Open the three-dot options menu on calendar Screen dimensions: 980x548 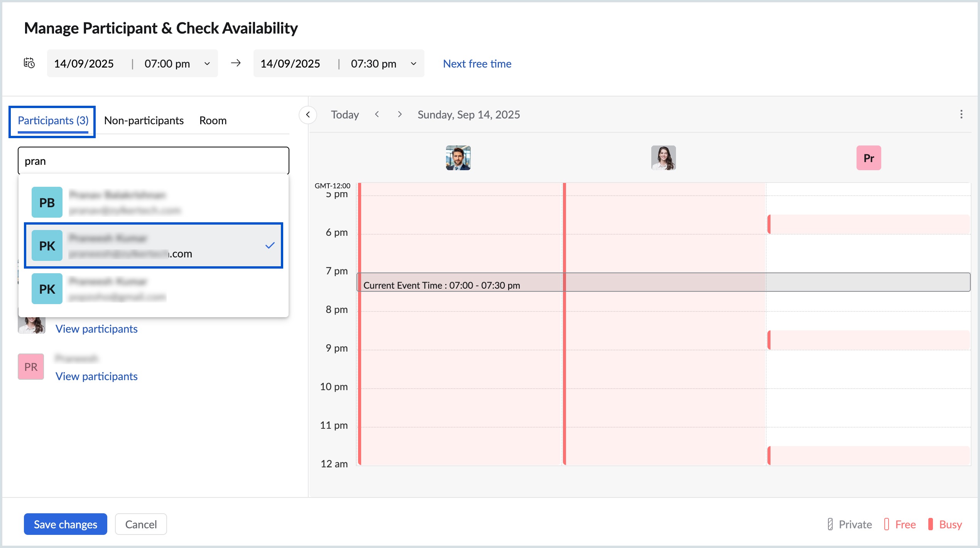pyautogui.click(x=961, y=114)
